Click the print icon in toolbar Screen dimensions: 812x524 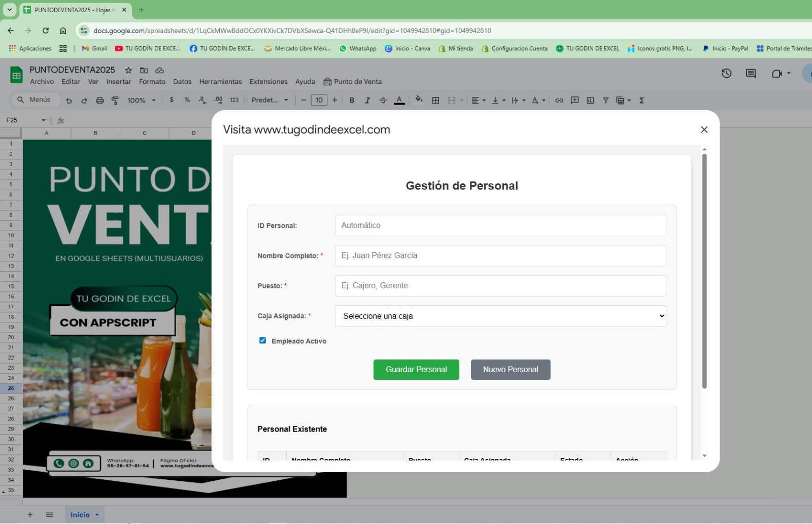(100, 101)
